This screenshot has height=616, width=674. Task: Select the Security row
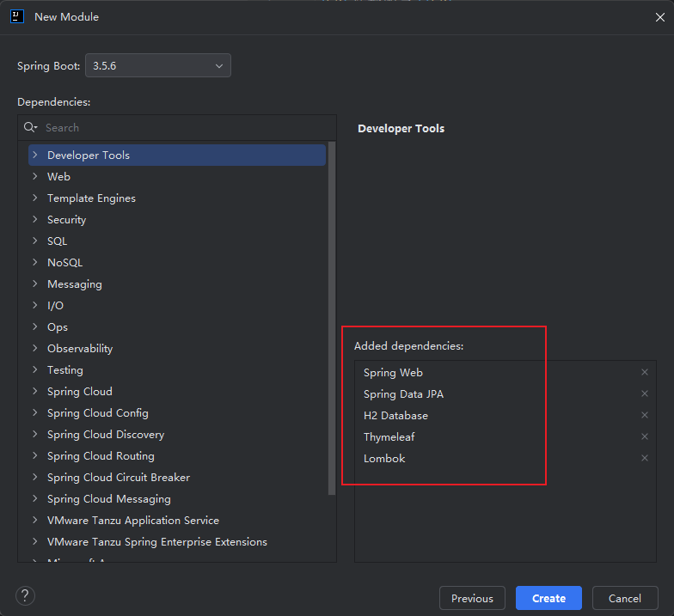(x=177, y=220)
